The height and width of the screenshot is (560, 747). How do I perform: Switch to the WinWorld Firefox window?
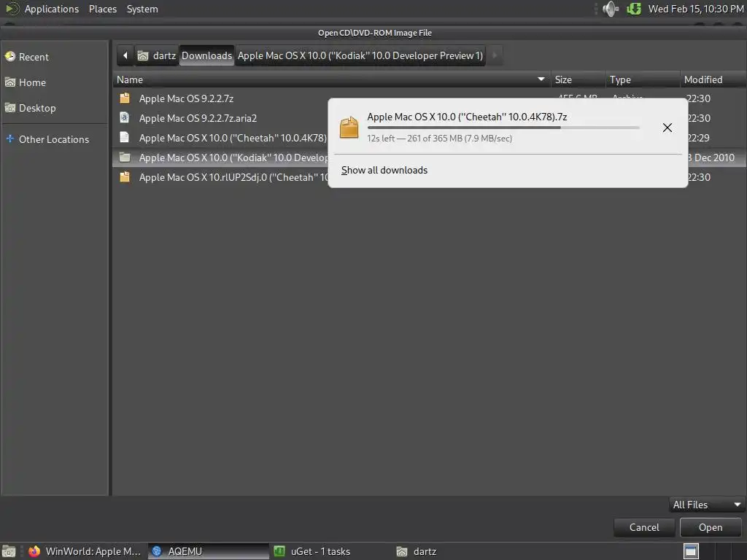pos(85,551)
